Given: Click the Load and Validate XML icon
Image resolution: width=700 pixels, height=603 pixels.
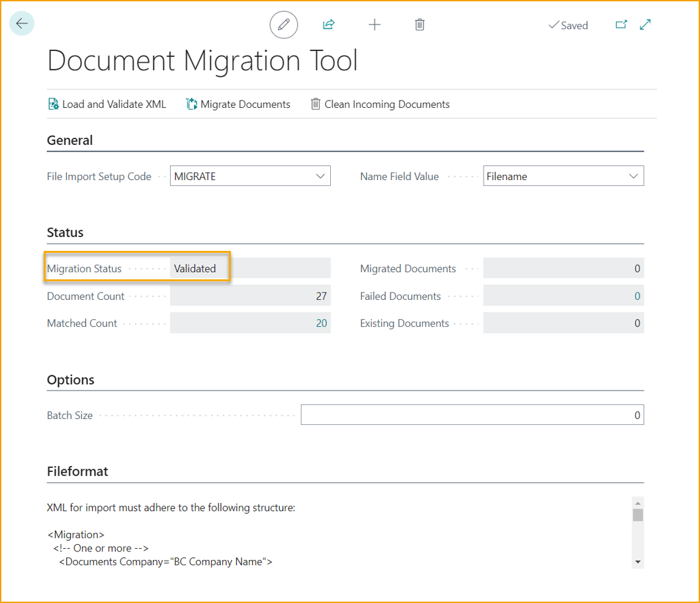Looking at the screenshot, I should [53, 104].
